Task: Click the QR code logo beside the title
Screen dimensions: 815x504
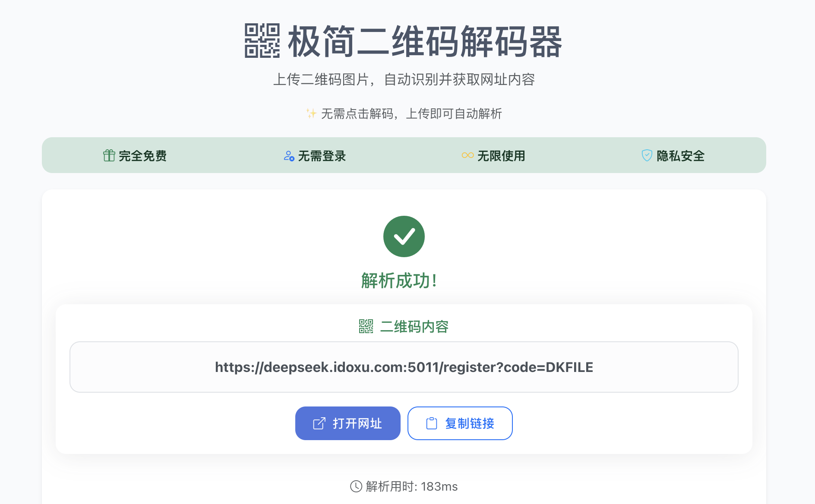Action: (262, 41)
